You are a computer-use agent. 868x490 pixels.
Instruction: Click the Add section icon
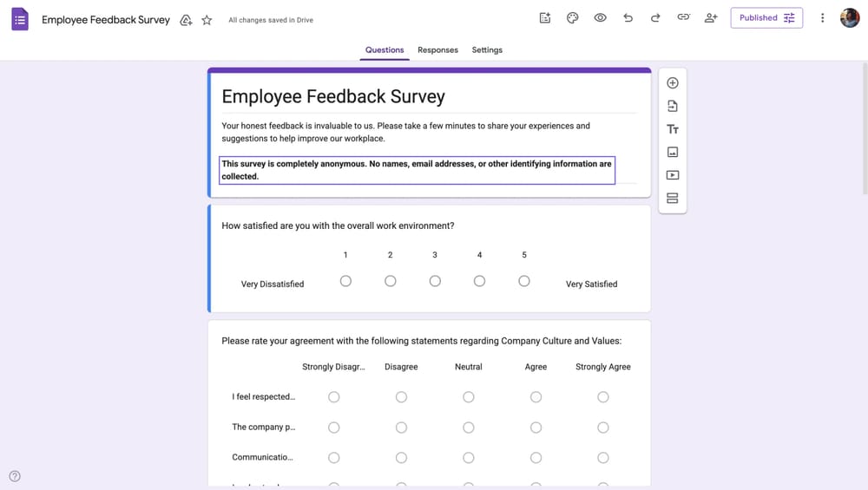click(673, 199)
